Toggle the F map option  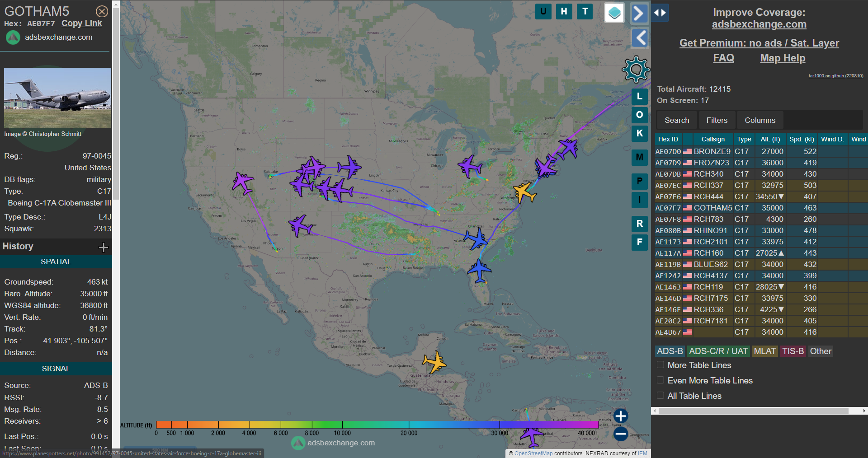click(x=639, y=242)
